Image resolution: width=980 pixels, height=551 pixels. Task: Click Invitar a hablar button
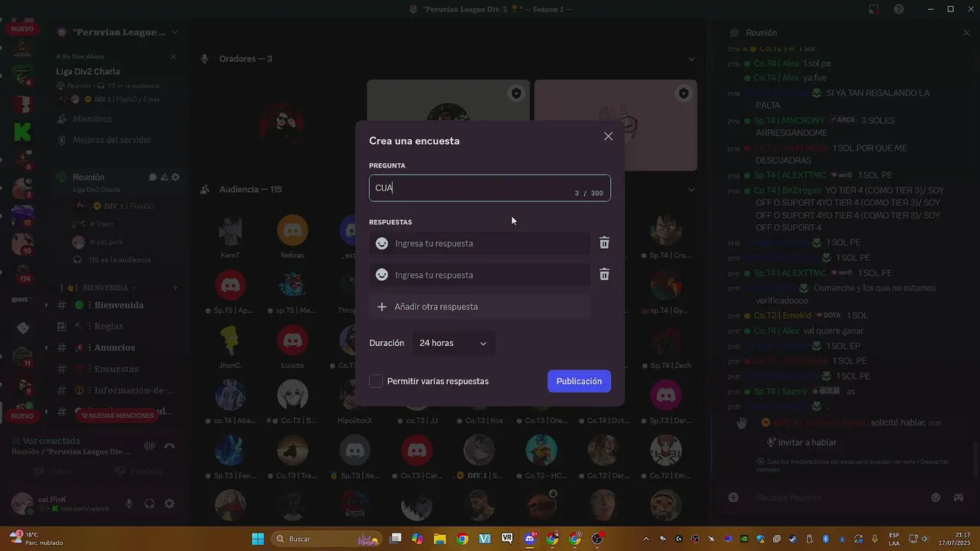coord(802,442)
